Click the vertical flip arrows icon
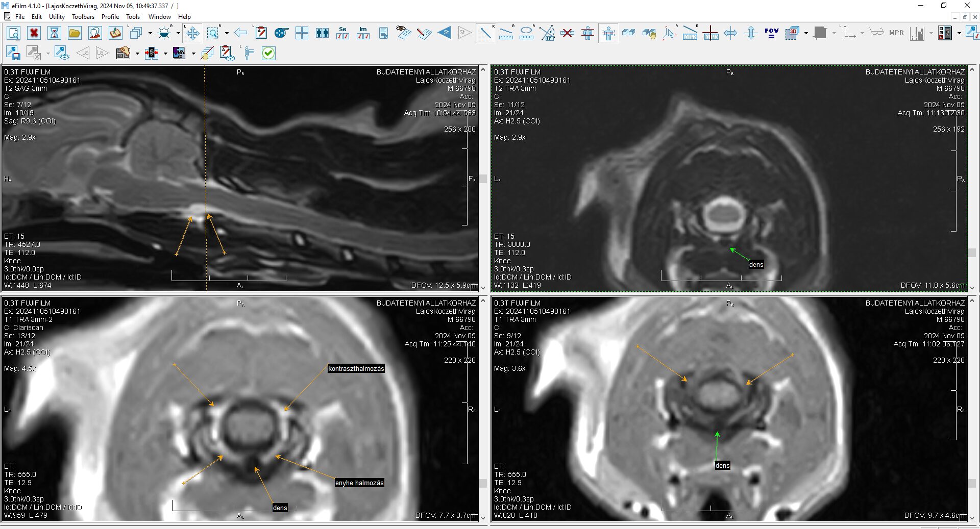The image size is (980, 529). coord(751,33)
